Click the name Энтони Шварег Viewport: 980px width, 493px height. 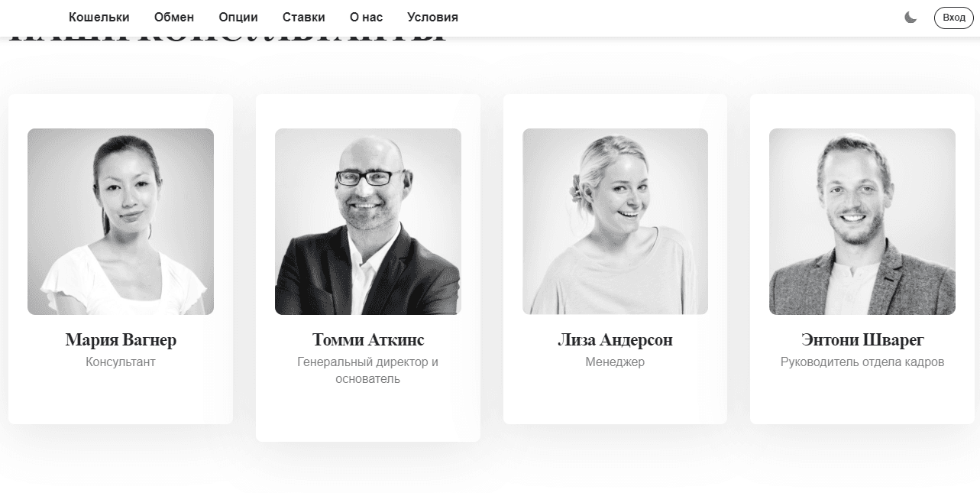point(862,339)
